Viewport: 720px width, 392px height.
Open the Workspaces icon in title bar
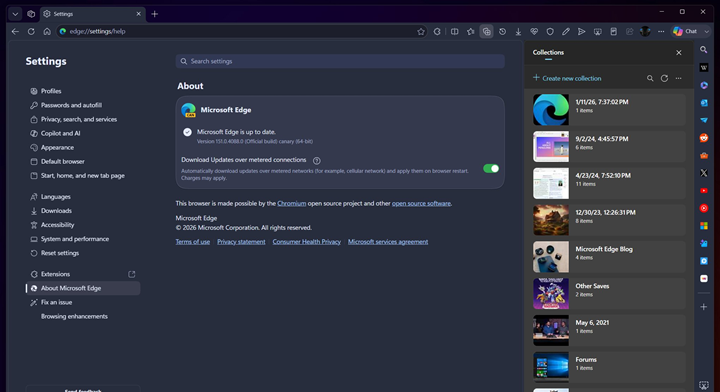coord(31,14)
